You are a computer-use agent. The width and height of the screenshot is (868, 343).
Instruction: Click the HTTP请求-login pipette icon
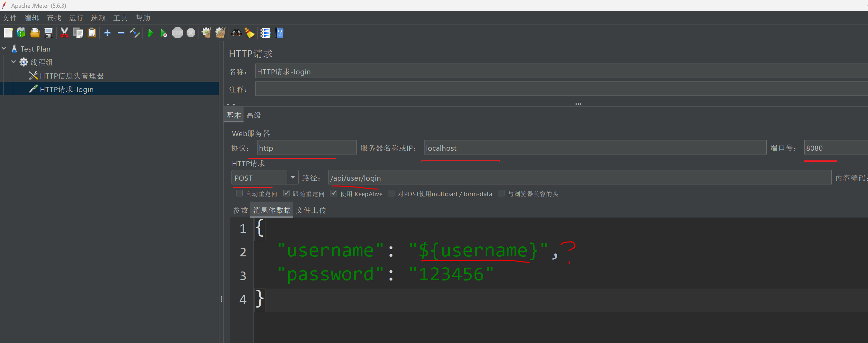click(x=33, y=89)
